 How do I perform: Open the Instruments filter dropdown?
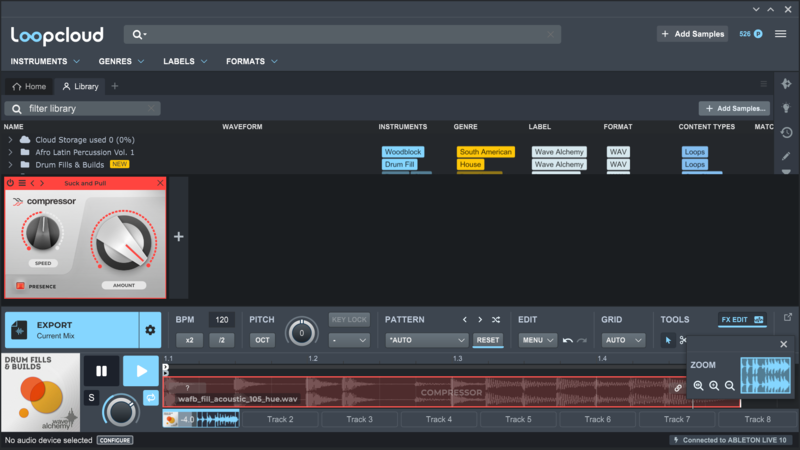pyautogui.click(x=45, y=61)
